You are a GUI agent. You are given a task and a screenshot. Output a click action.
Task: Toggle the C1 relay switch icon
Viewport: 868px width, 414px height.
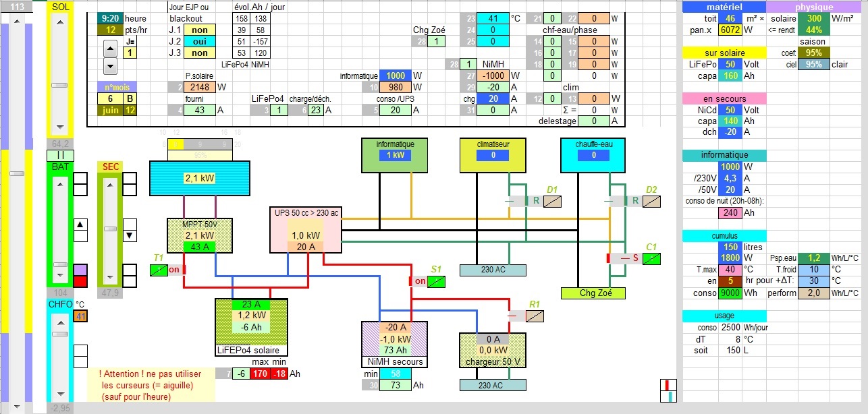(x=651, y=258)
